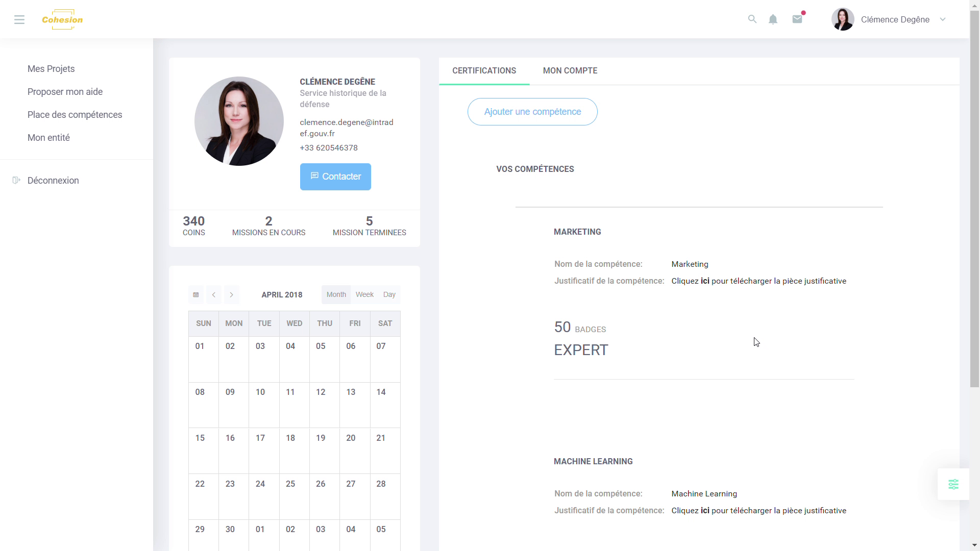Screen dimensions: 980x551
Task: Open the notifications bell icon
Action: (773, 19)
